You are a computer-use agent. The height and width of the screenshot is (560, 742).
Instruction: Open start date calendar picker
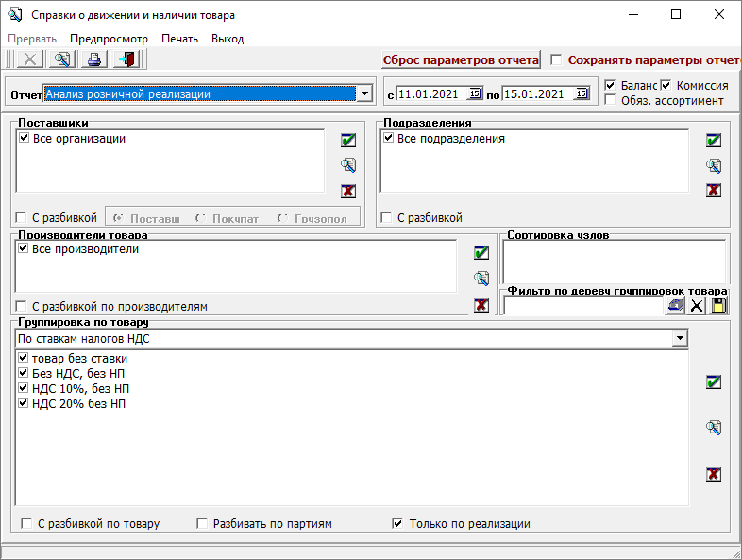click(x=475, y=93)
